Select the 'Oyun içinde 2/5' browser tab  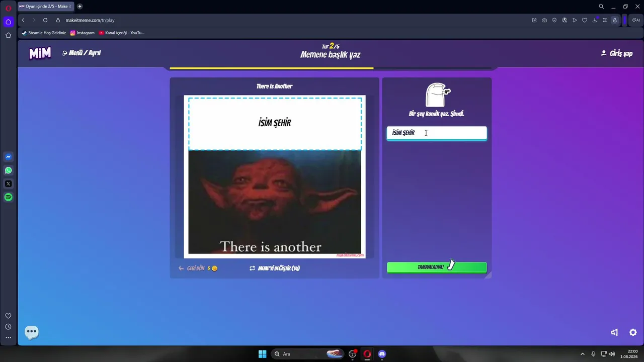click(x=45, y=7)
